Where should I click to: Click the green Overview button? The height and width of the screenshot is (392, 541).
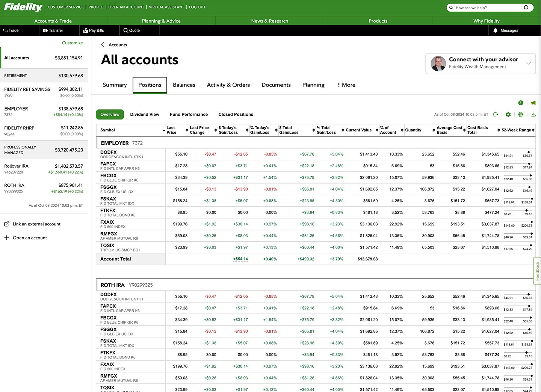(110, 114)
